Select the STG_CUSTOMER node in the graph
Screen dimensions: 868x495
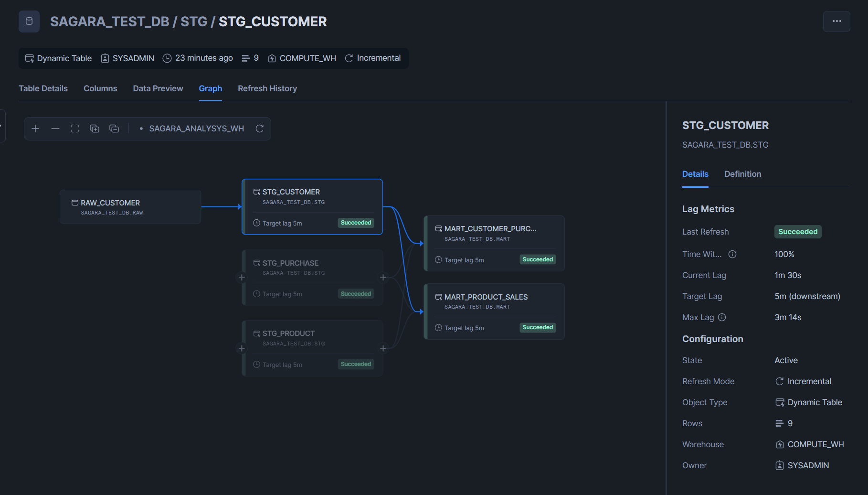point(312,207)
